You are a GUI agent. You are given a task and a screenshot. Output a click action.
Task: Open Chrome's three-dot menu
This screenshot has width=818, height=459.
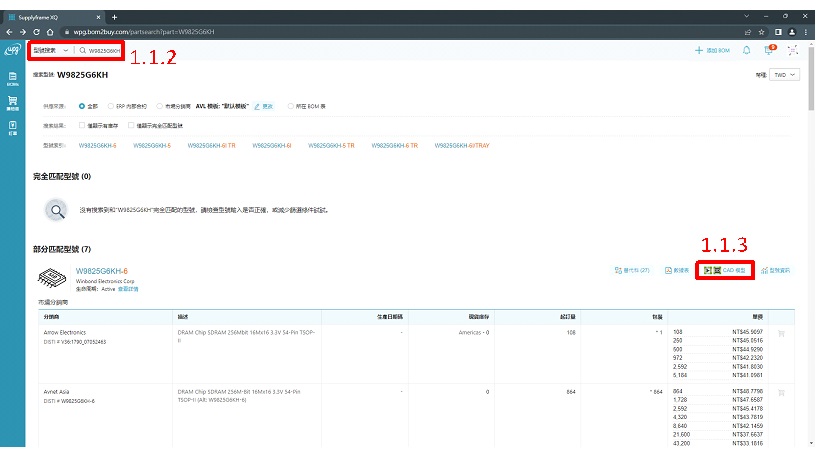click(x=807, y=32)
